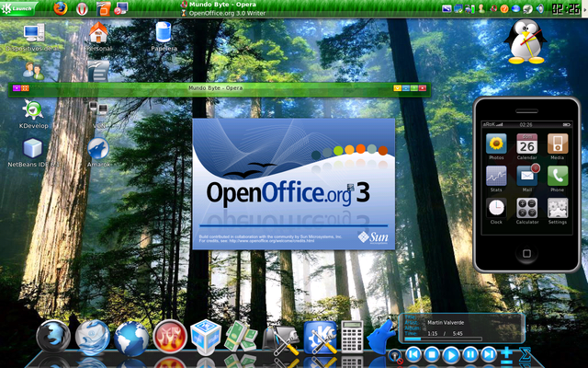The image size is (588, 368).
Task: Launch the blue Amarok wolf dock icon
Action: click(x=380, y=337)
